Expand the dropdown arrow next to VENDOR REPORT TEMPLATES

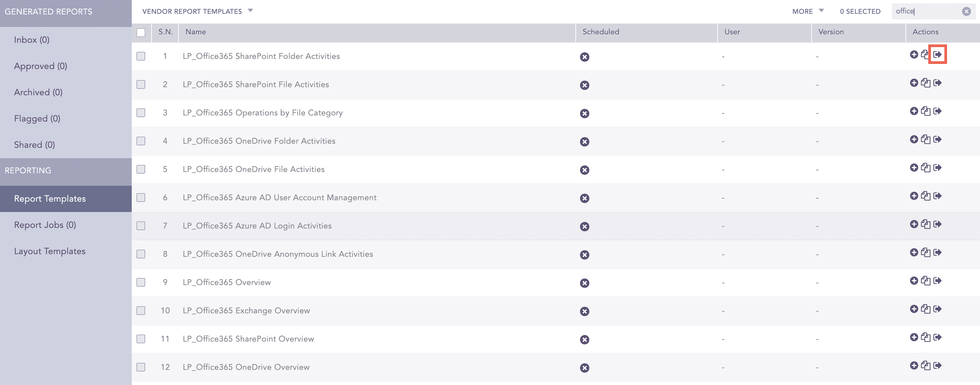point(250,11)
